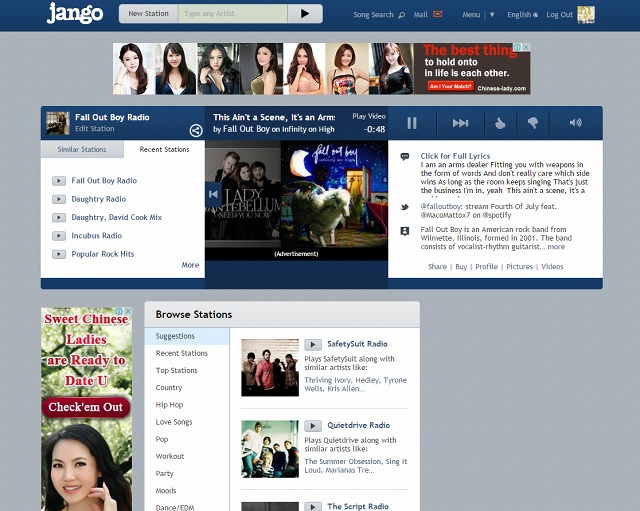
Task: Play The Script Radio station
Action: 313,507
